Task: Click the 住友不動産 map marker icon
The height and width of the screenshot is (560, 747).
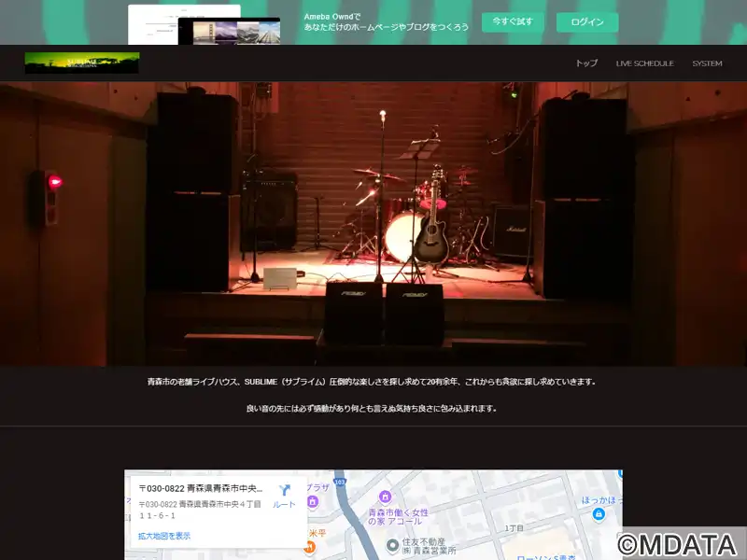Action: pos(392,545)
